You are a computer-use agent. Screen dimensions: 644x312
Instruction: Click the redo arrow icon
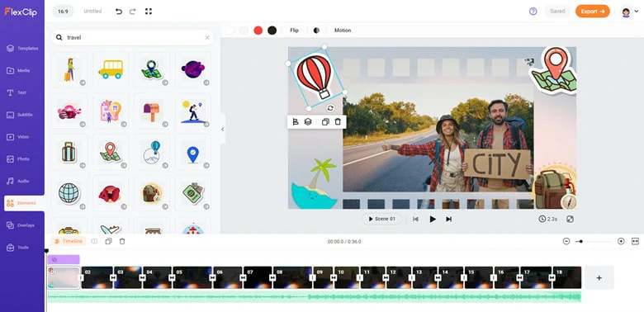(x=132, y=12)
